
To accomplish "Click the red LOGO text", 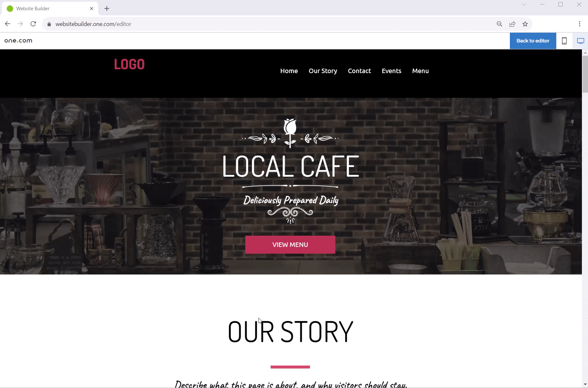I will (x=129, y=64).
